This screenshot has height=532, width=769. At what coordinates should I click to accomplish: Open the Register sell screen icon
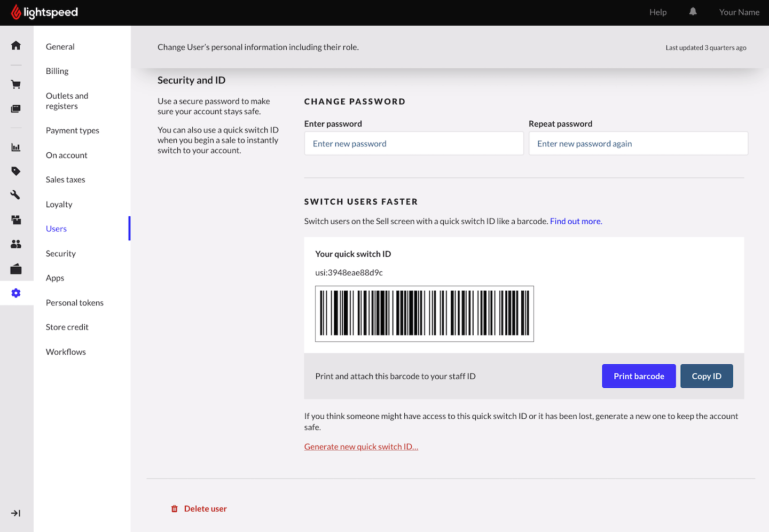pos(16,108)
